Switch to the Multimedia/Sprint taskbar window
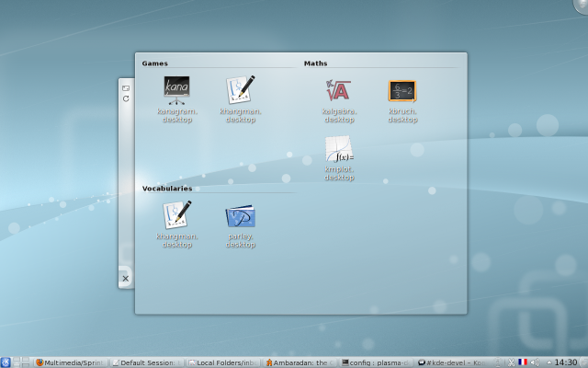Screen dimensions: 588x368 pyautogui.click(x=72, y=362)
